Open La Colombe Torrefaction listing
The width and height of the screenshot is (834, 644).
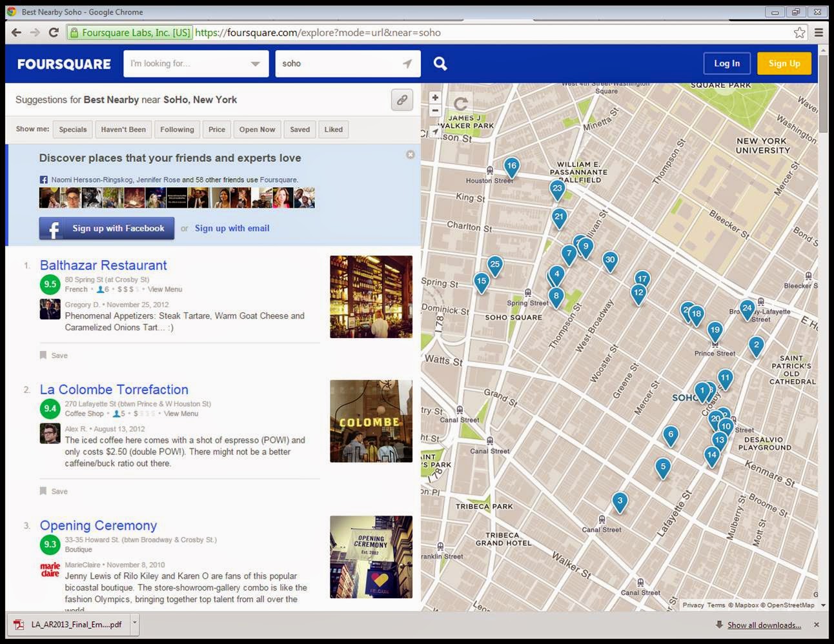[114, 390]
